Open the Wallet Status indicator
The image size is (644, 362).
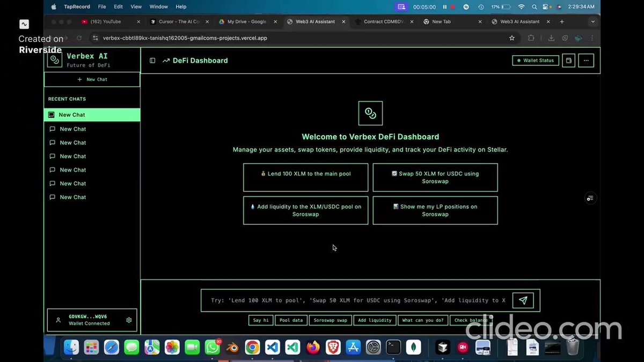click(x=536, y=61)
